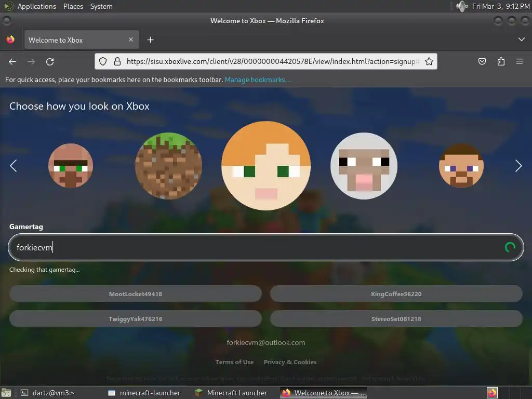Pick suggested gamertag KingCoffee56220
Image resolution: width=532 pixels, height=399 pixels.
[396, 294]
